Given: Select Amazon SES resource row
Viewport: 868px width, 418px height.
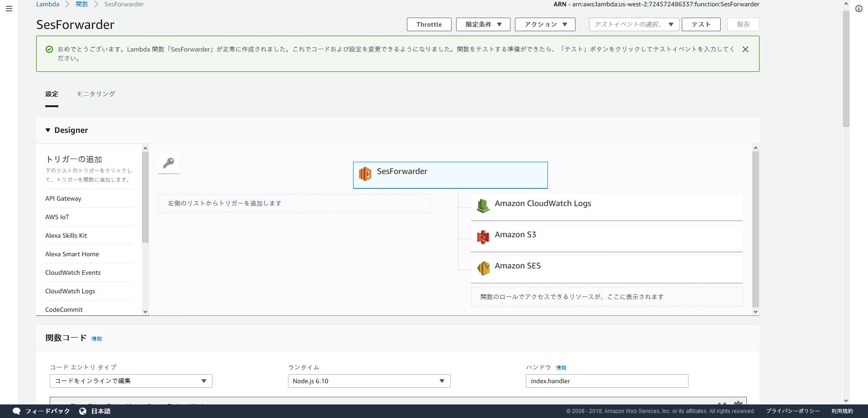Looking at the screenshot, I should (607, 270).
